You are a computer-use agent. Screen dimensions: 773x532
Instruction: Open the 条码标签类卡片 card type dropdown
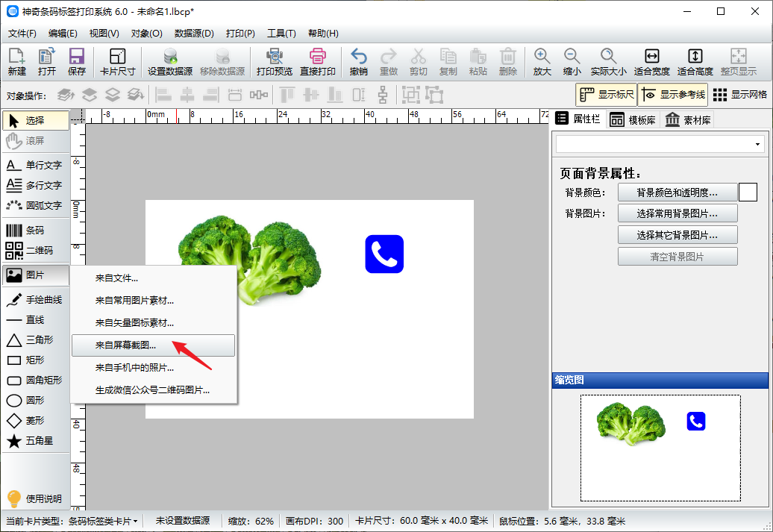tap(103, 521)
